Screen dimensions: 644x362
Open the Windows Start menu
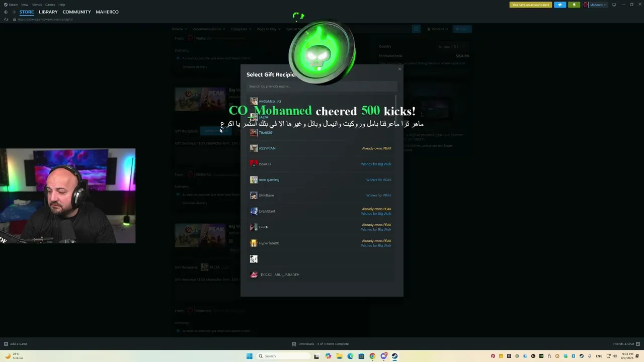tap(249, 356)
